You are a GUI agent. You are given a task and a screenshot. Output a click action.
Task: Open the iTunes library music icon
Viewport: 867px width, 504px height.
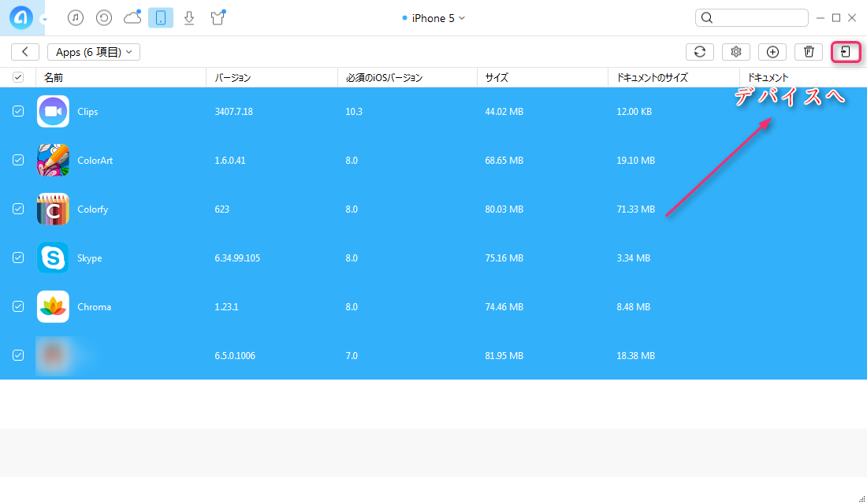point(76,17)
